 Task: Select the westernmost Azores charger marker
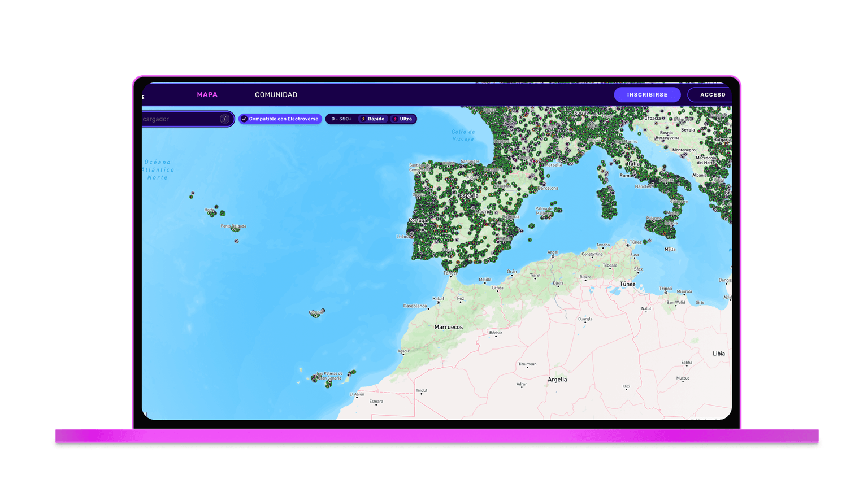(x=192, y=196)
